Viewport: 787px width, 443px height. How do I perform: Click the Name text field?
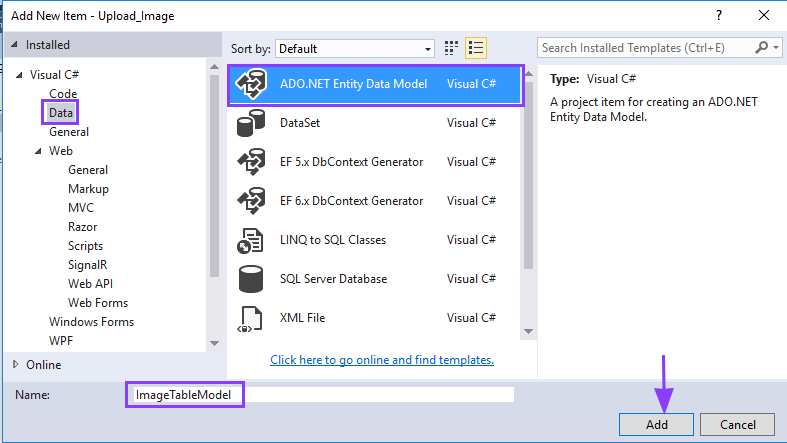378,395
